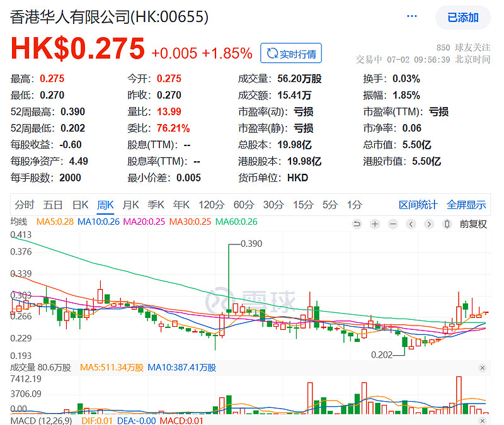Open the three-dots more options menu
504x425 pixels.
pos(412,16)
